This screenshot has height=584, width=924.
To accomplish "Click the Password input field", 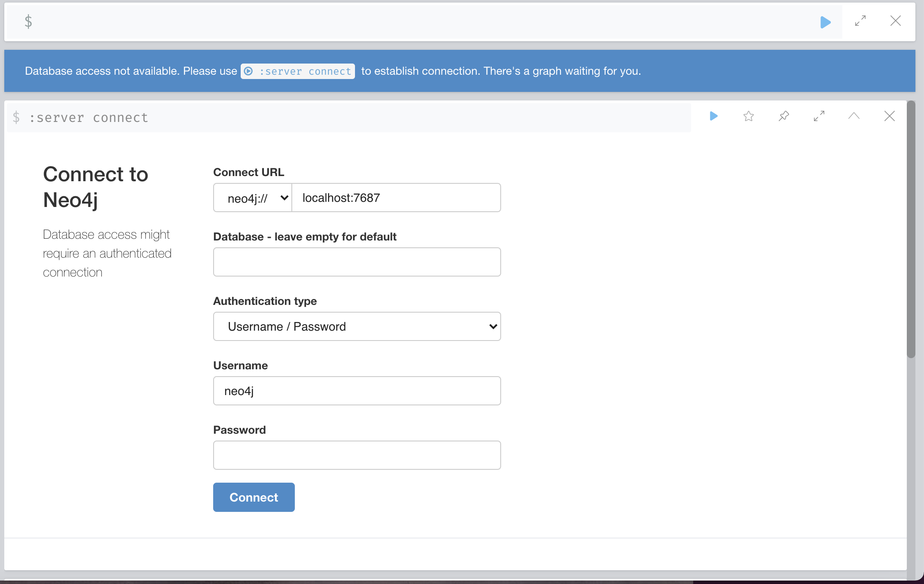I will tap(357, 455).
